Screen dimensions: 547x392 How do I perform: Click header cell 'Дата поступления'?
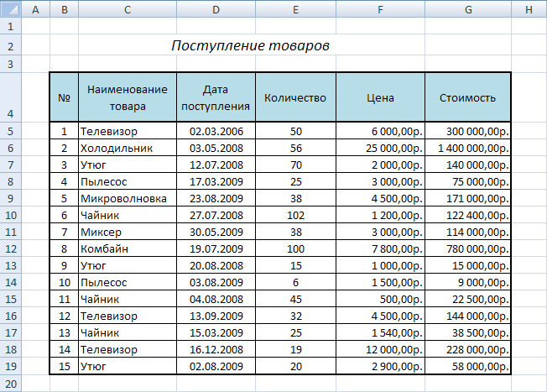216,97
